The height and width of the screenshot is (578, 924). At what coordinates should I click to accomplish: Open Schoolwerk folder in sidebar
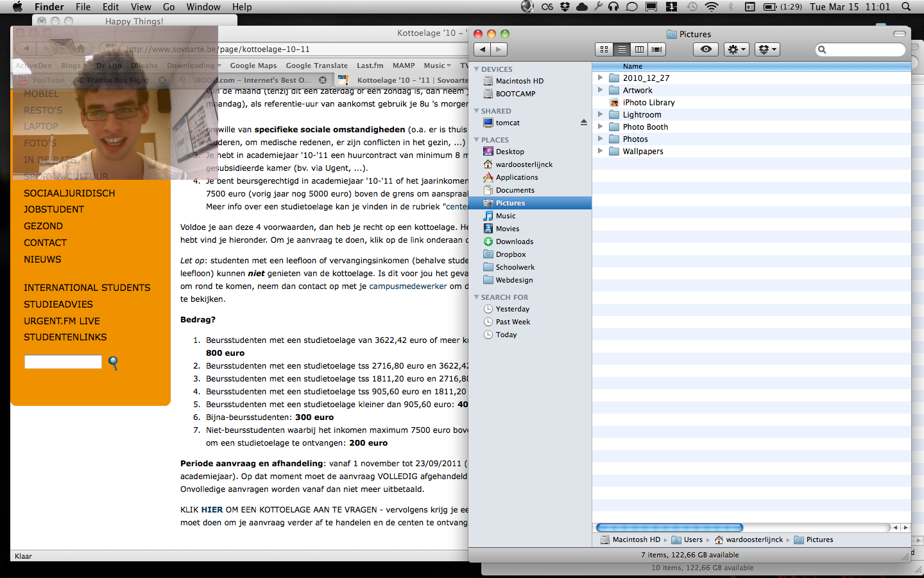515,267
